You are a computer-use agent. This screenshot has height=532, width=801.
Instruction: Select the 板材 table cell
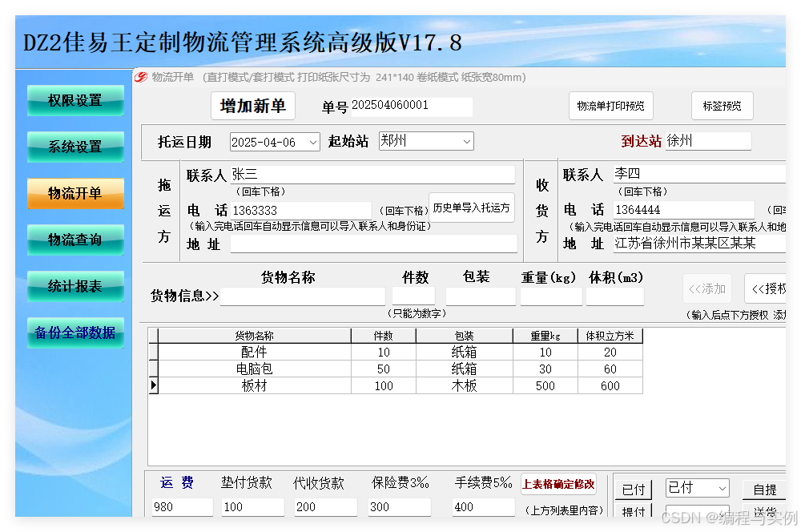[x=255, y=386]
